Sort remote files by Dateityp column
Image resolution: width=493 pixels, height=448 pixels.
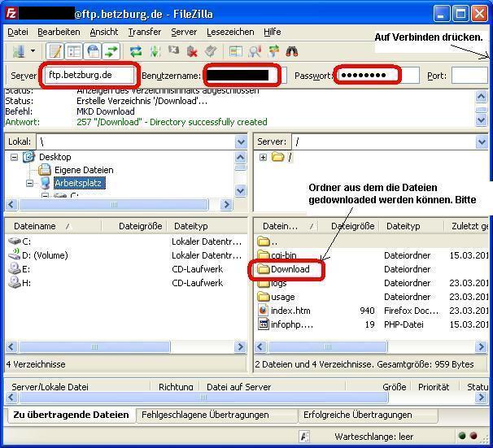click(411, 226)
